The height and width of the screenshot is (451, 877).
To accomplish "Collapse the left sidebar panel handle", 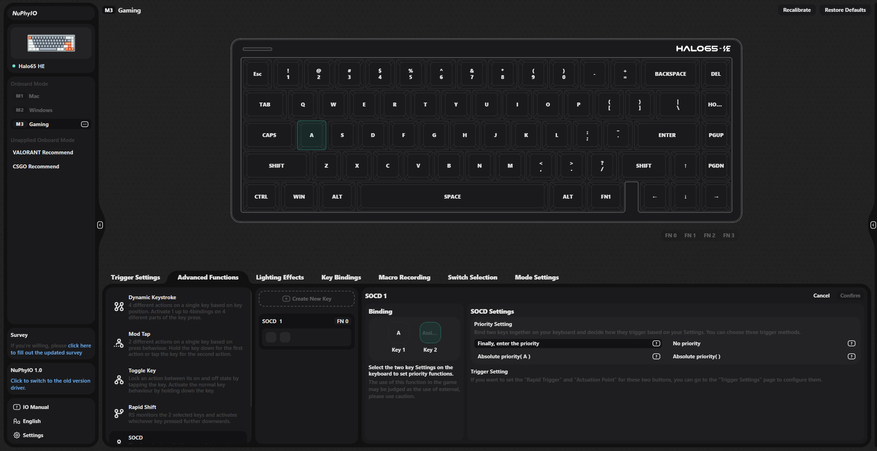I will click(100, 225).
